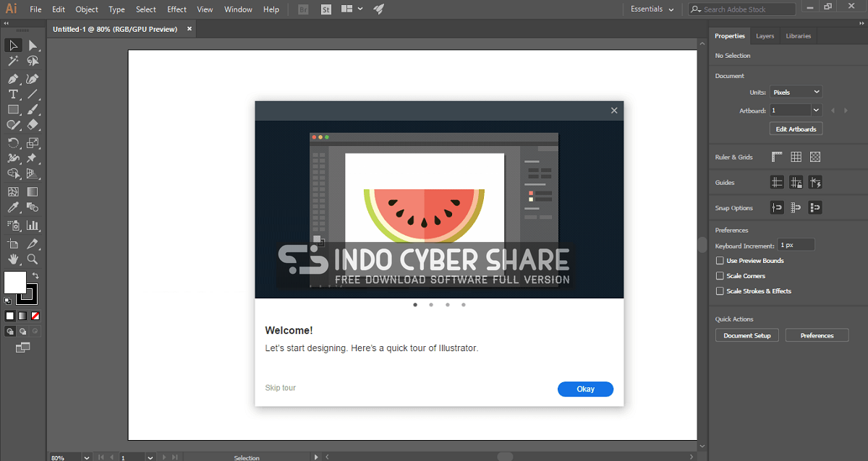Open the File menu
This screenshot has height=461, width=868.
(36, 9)
